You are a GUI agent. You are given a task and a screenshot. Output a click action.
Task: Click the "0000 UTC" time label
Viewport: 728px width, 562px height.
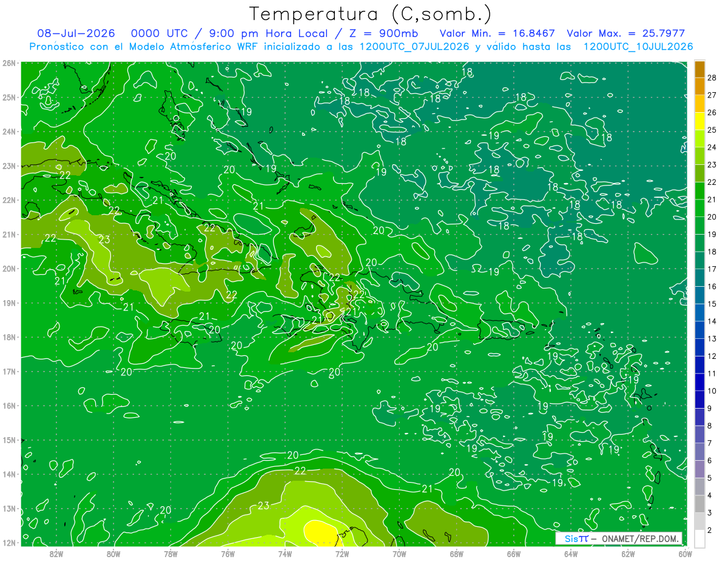tap(158, 33)
